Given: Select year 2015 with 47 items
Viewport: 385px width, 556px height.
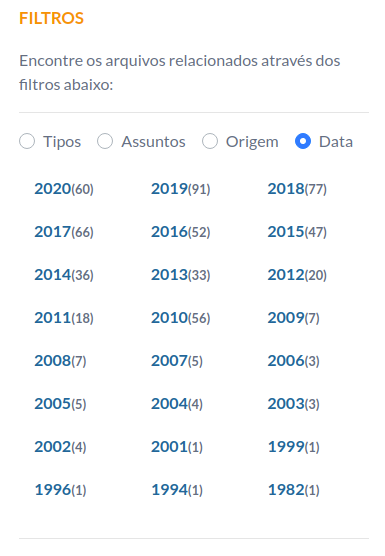Looking at the screenshot, I should point(297,232).
